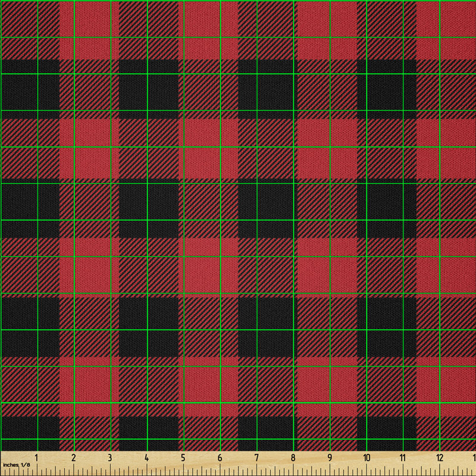Click the number "6" on the ruler
The image size is (476, 476).
[x=220, y=458]
